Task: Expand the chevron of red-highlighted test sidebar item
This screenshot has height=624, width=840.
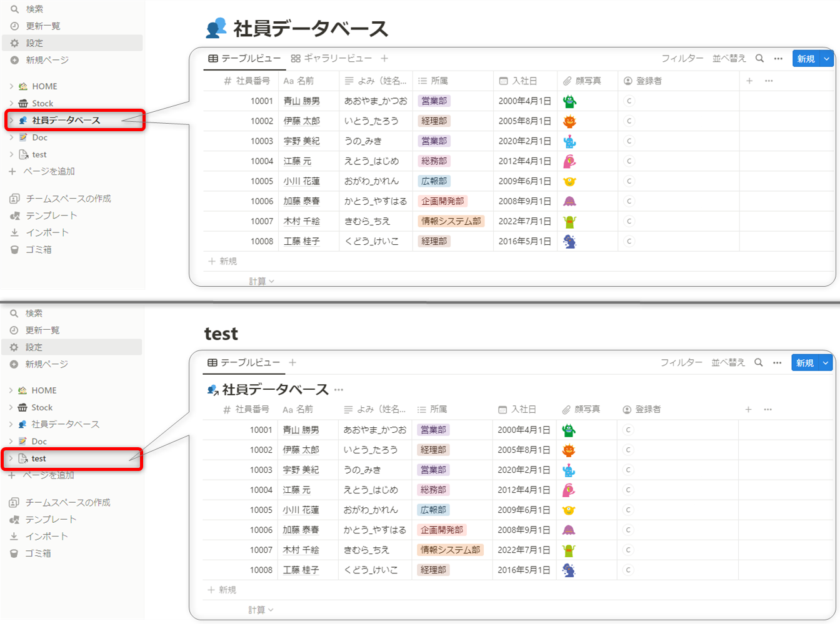Action: coord(11,458)
